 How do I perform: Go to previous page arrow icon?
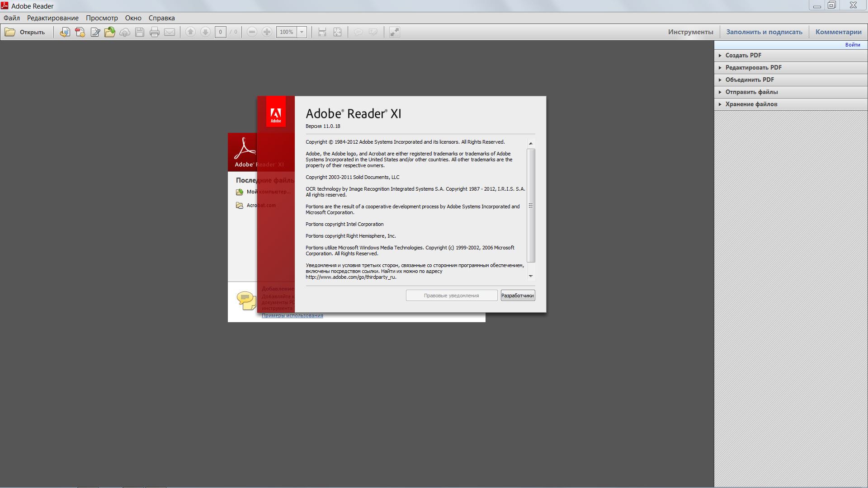pyautogui.click(x=191, y=32)
